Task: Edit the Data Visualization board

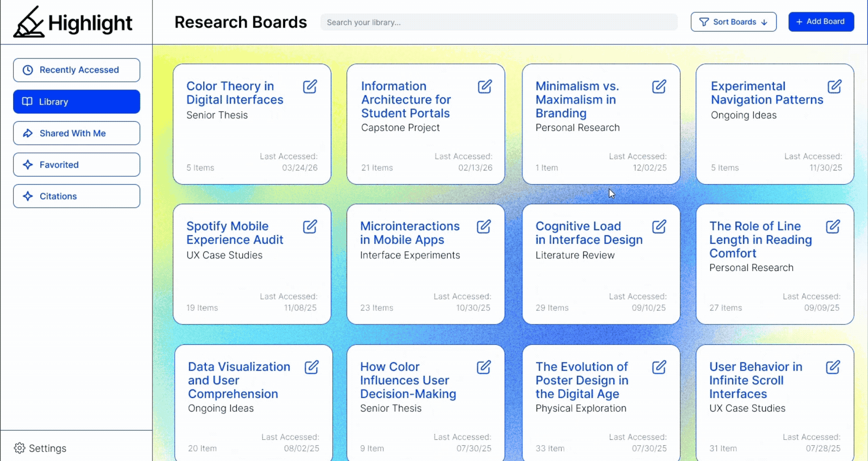Action: 312,367
